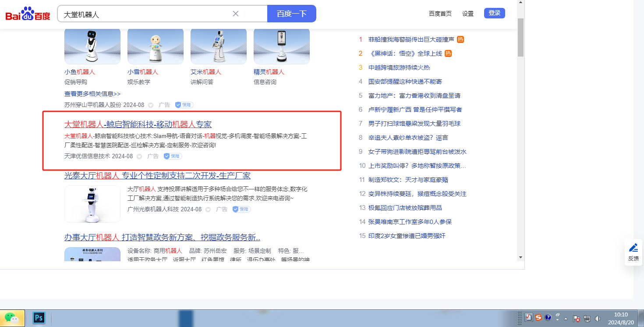Open WeChat from the taskbar
The height and width of the screenshot is (327, 644).
(12, 318)
